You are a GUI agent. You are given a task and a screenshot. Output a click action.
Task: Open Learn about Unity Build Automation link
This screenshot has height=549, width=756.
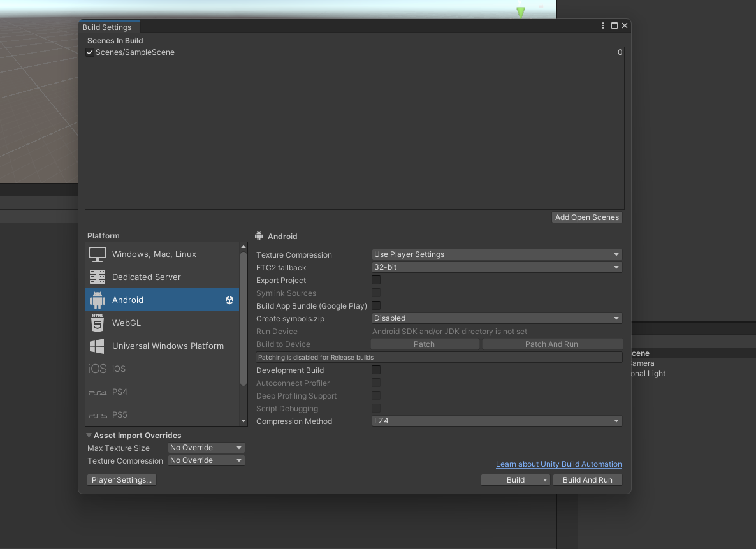558,464
